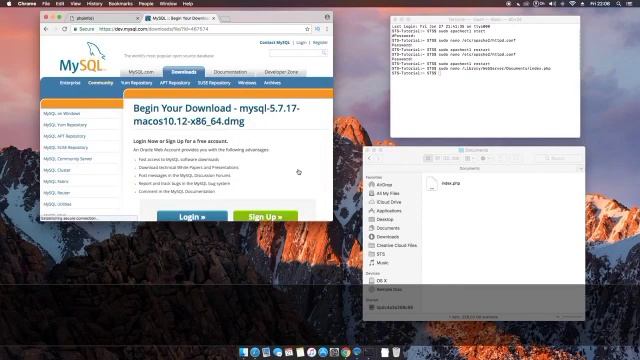Viewport: 640px width, 360px height.
Task: Open MySQL Cluster sidebar link
Action: pos(57,170)
